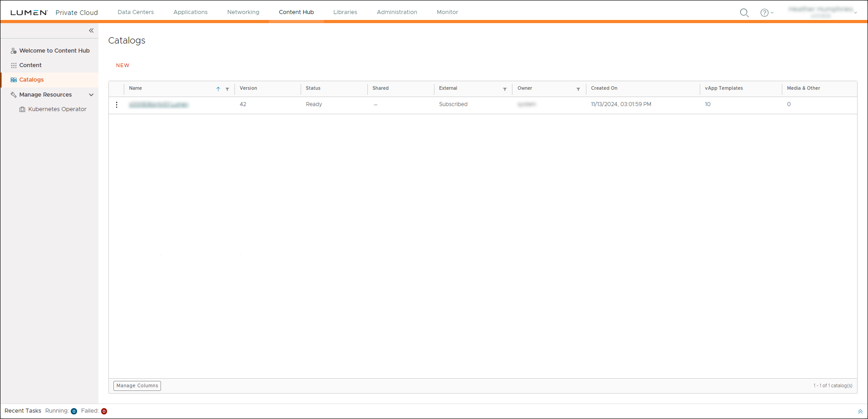Click the Manage Columns button

click(137, 385)
